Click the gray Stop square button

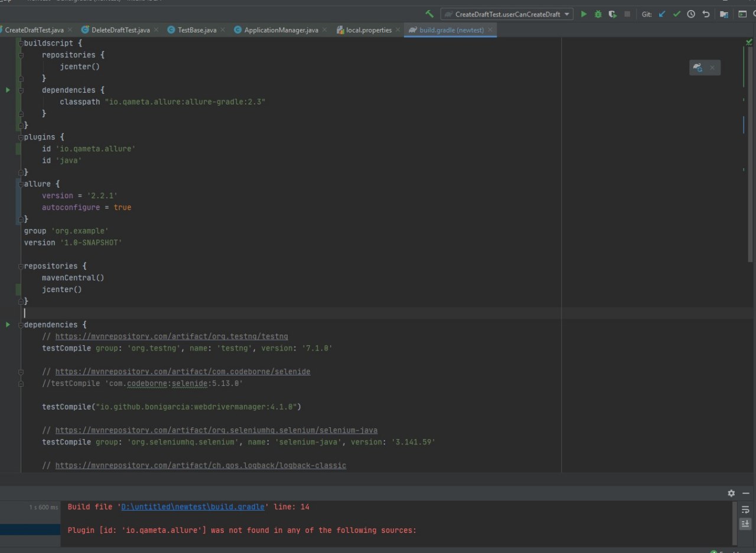tap(627, 14)
